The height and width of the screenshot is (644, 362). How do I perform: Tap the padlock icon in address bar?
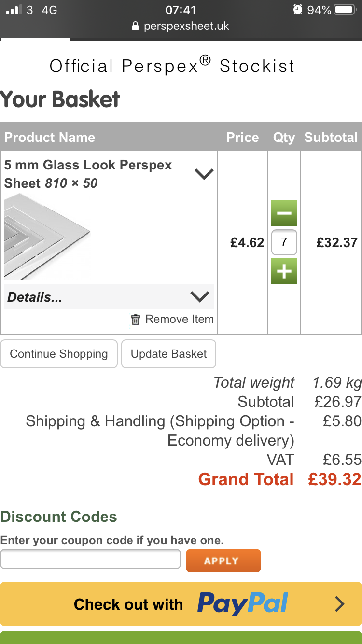coord(136,26)
